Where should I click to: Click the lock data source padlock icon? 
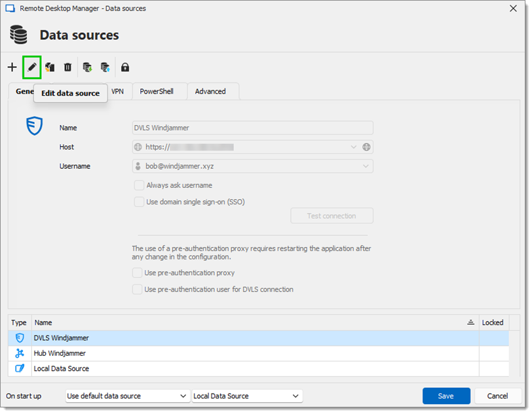(x=125, y=67)
